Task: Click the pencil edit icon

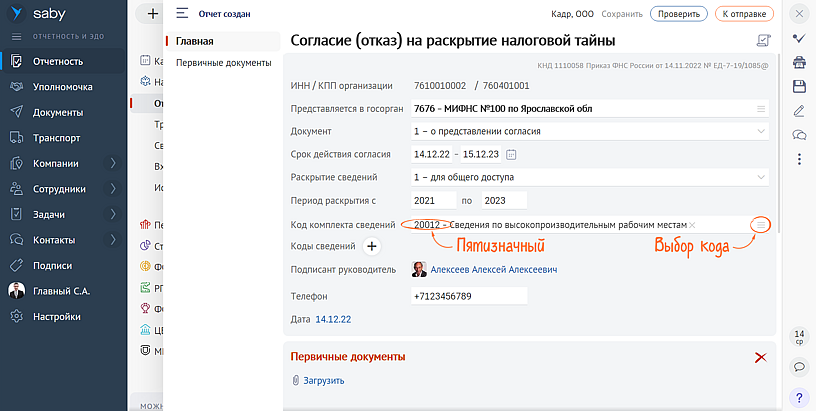Action: 799,111
